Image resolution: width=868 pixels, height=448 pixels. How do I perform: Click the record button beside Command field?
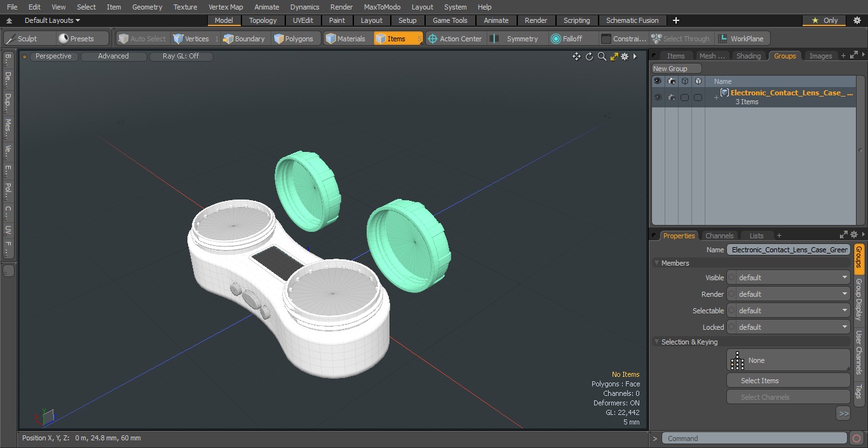[856, 438]
